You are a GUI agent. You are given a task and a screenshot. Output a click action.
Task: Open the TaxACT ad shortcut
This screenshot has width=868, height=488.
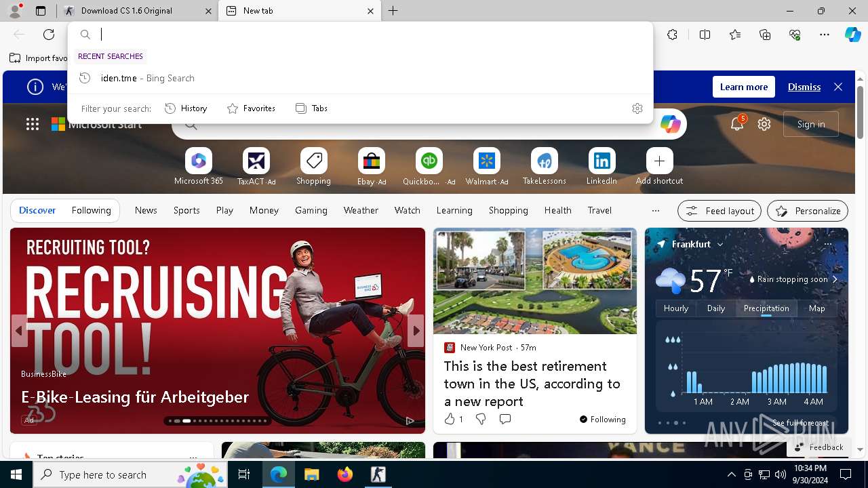tap(256, 166)
